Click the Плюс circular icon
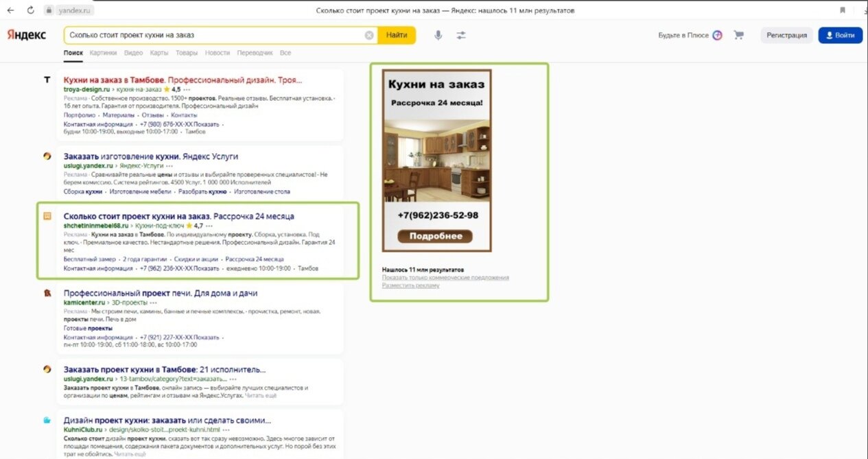The width and height of the screenshot is (868, 459). click(x=717, y=35)
